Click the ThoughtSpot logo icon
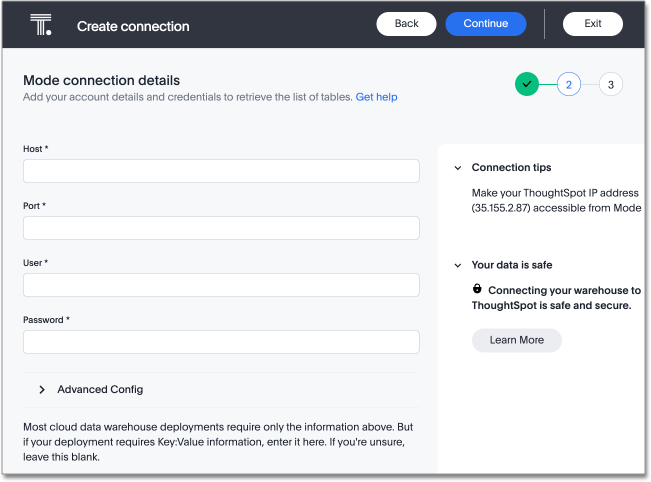Image resolution: width=651 pixels, height=482 pixels. [x=41, y=24]
